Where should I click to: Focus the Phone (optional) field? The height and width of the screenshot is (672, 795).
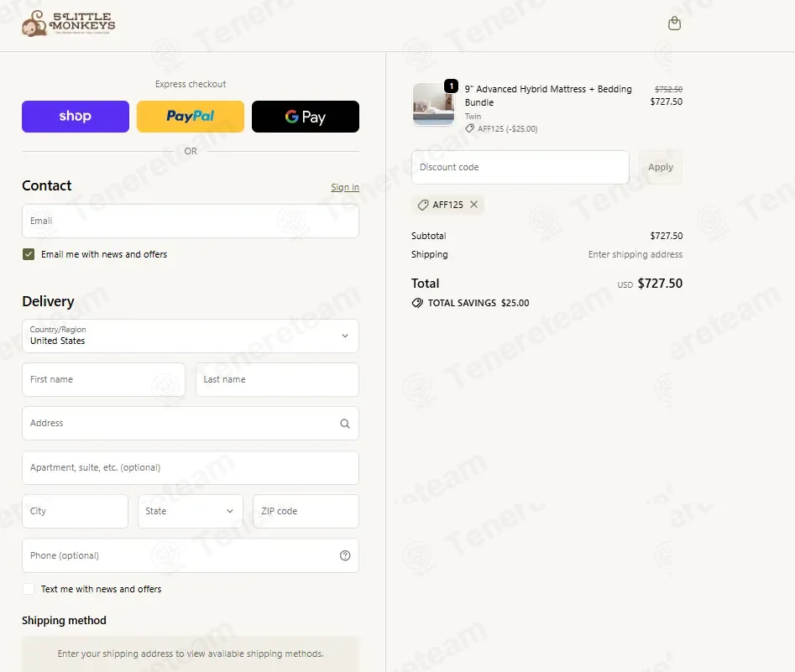pos(190,555)
